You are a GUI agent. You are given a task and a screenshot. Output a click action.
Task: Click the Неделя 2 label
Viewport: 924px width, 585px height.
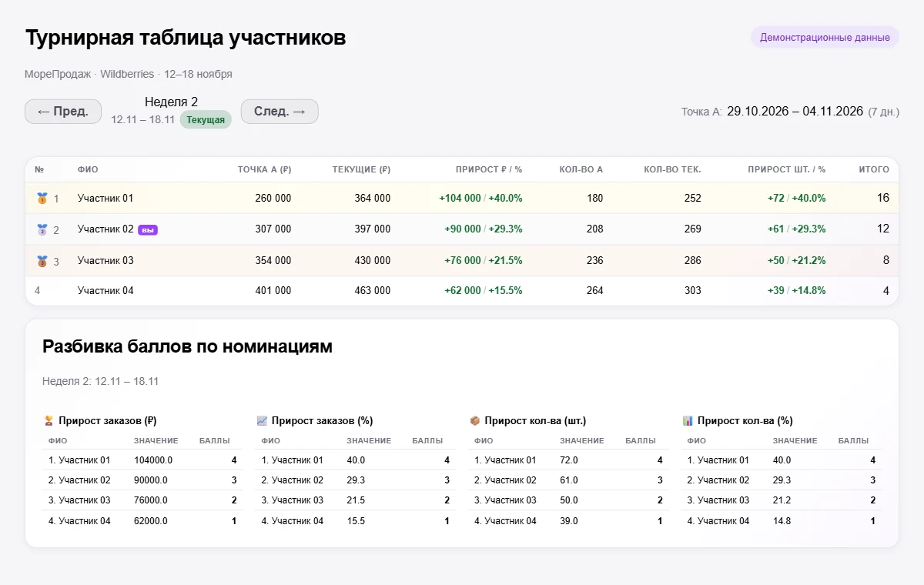point(172,102)
